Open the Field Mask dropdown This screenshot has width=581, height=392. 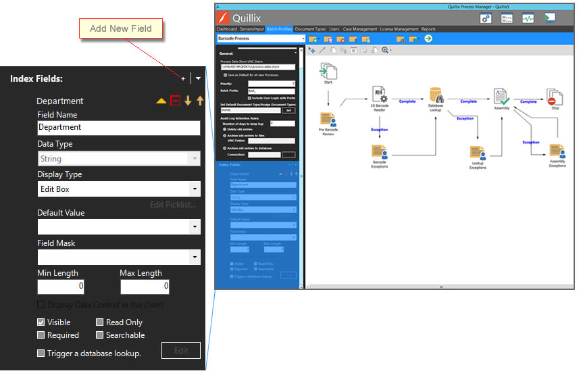coord(195,258)
